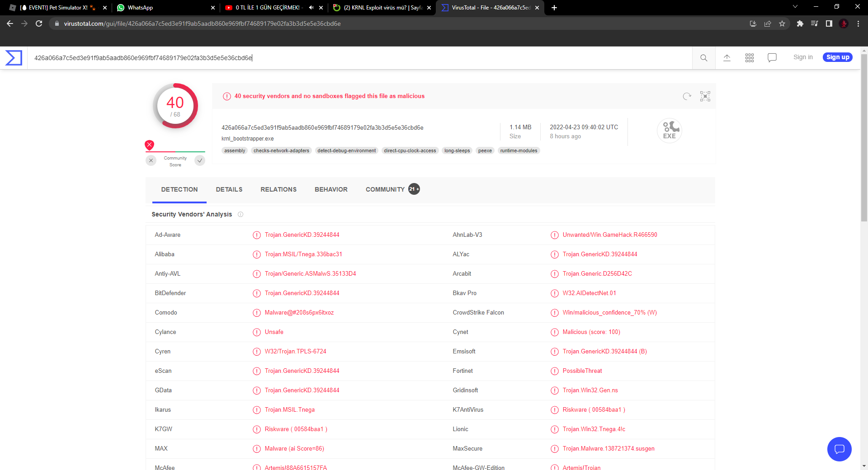
Task: Click the detect-debug-environment tag
Action: (346, 151)
